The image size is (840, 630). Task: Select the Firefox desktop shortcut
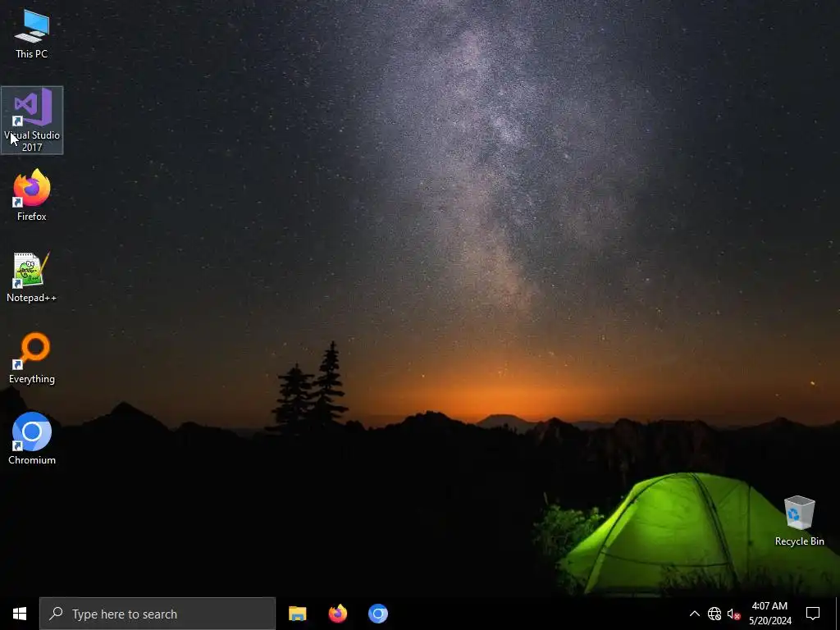click(x=32, y=195)
